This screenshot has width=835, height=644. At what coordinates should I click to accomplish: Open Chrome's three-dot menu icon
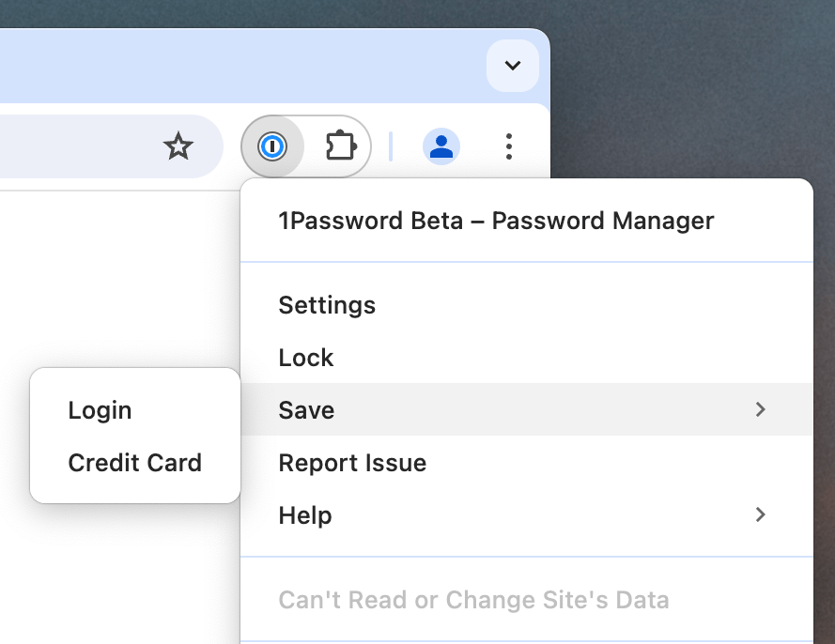(x=508, y=146)
